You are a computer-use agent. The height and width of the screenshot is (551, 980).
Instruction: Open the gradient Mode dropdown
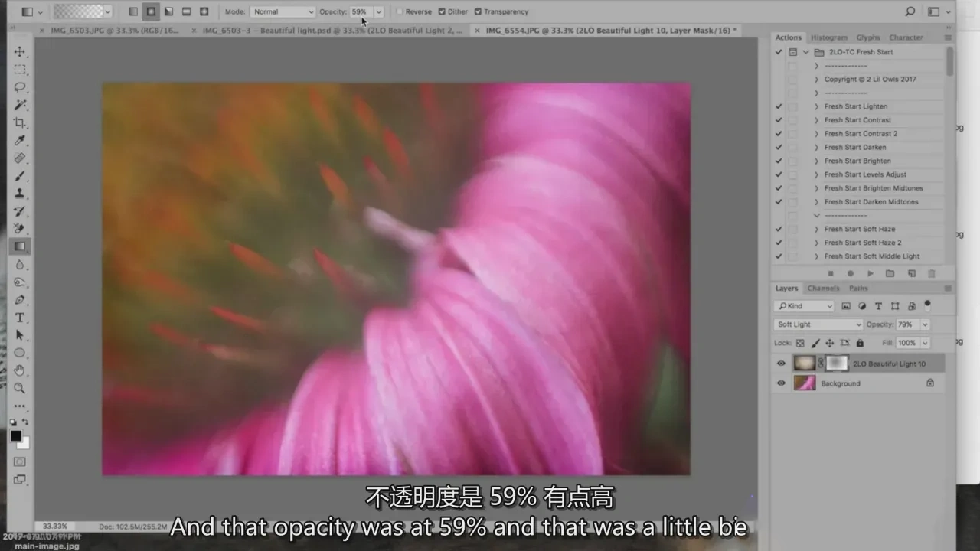pyautogui.click(x=283, y=12)
